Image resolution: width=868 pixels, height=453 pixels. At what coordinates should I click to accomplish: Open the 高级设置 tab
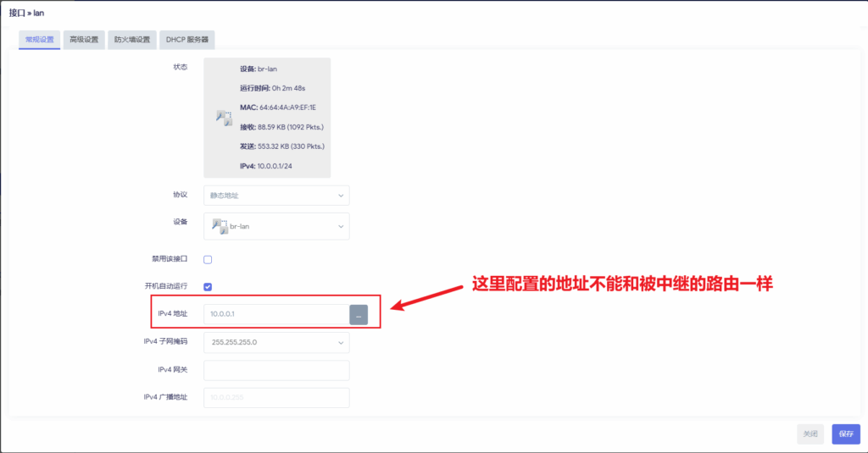pos(84,40)
